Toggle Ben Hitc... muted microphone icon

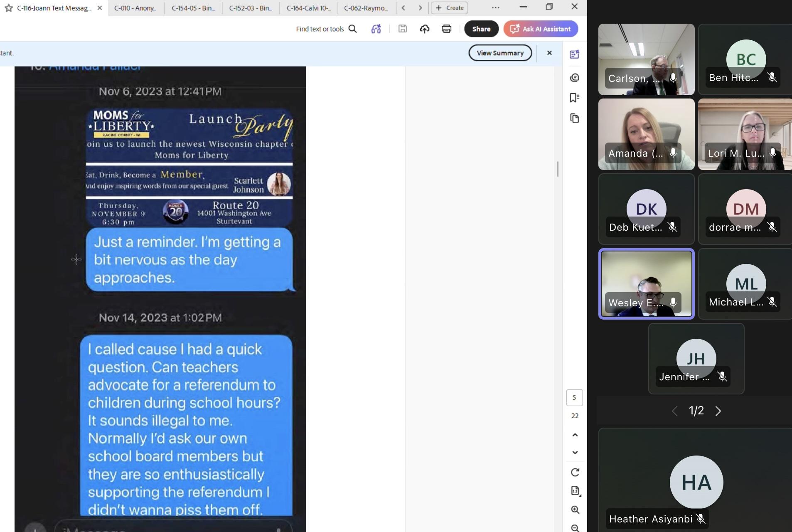[772, 78]
